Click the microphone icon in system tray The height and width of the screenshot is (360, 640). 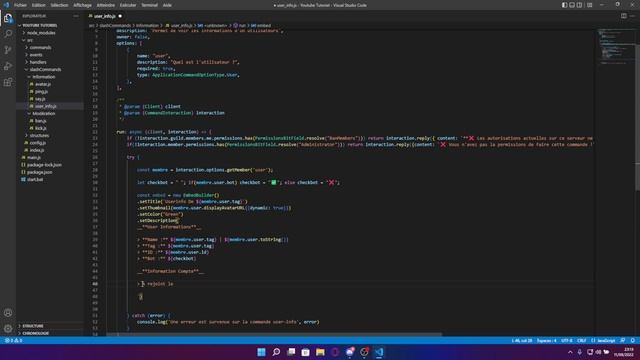click(x=580, y=352)
